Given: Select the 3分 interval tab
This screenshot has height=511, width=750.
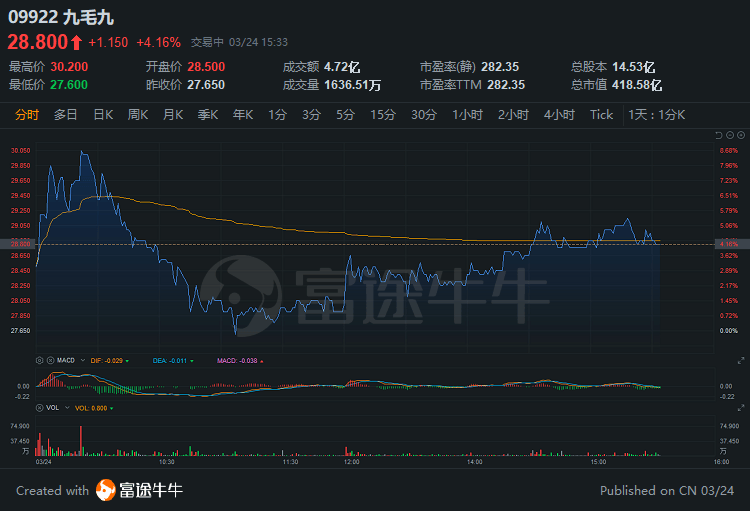Looking at the screenshot, I should click(311, 115).
